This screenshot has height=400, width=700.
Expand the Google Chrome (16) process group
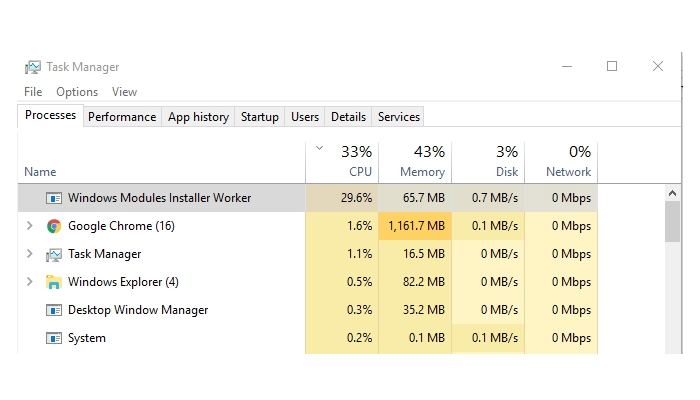[29, 225]
